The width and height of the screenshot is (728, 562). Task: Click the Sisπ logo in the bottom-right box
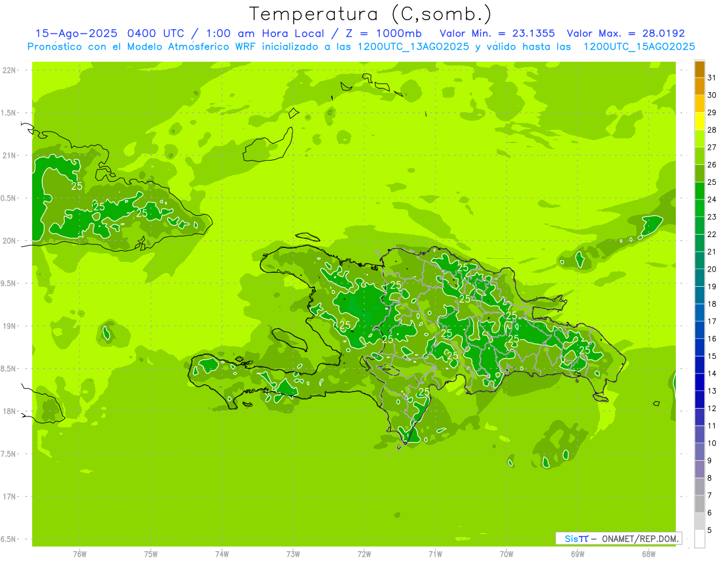[576, 538]
